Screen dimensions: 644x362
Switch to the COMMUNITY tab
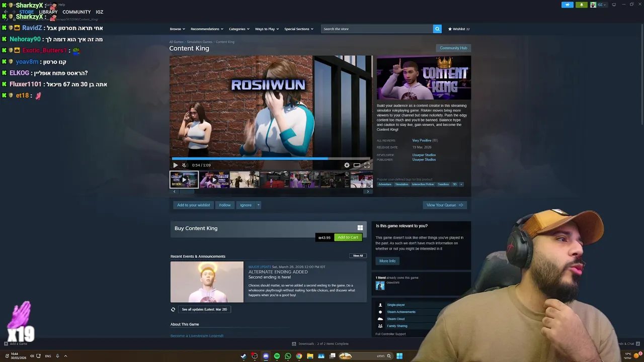point(76,12)
